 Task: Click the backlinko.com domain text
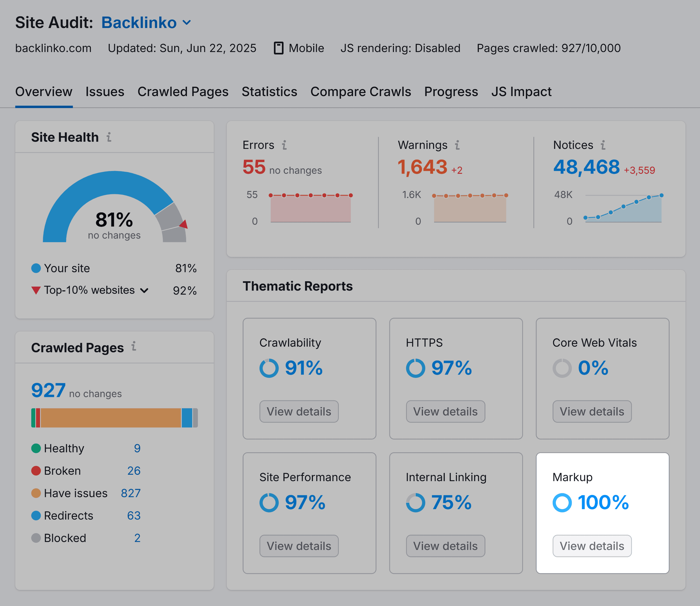click(53, 48)
